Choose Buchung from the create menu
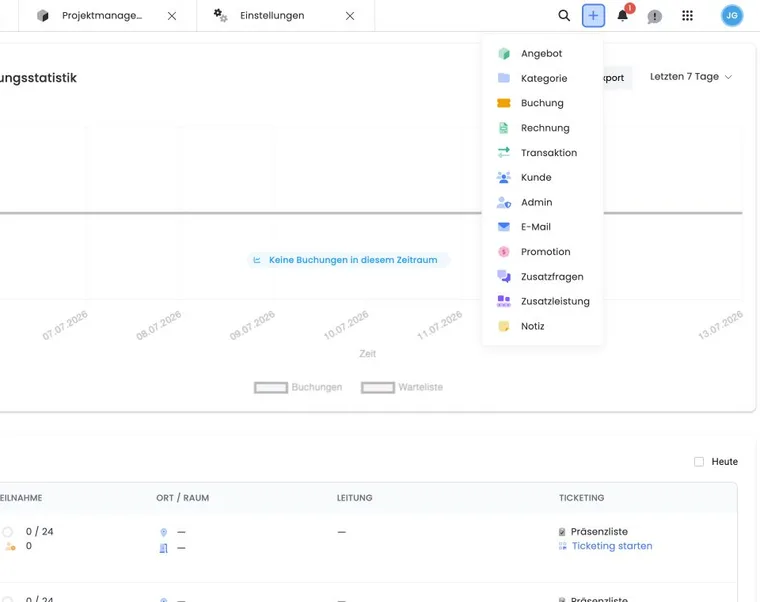Viewport: 760px width, 602px height. click(542, 103)
